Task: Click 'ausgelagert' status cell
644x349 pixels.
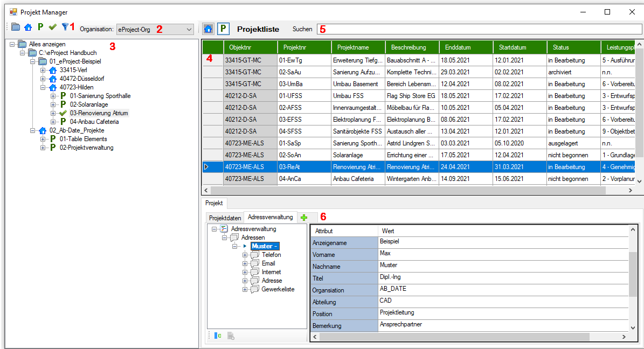Action: click(x=573, y=143)
